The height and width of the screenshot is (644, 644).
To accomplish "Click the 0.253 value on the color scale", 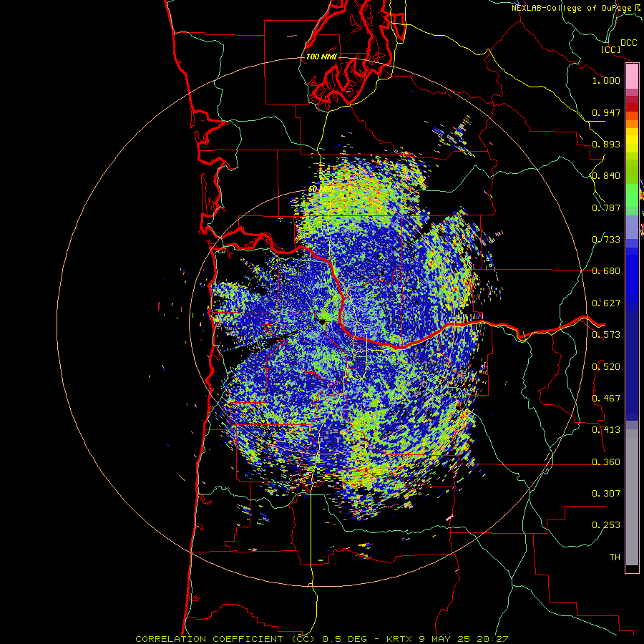I will click(x=606, y=525).
